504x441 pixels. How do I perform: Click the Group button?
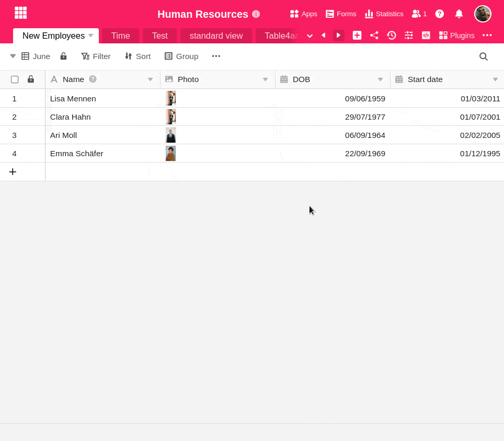[181, 56]
